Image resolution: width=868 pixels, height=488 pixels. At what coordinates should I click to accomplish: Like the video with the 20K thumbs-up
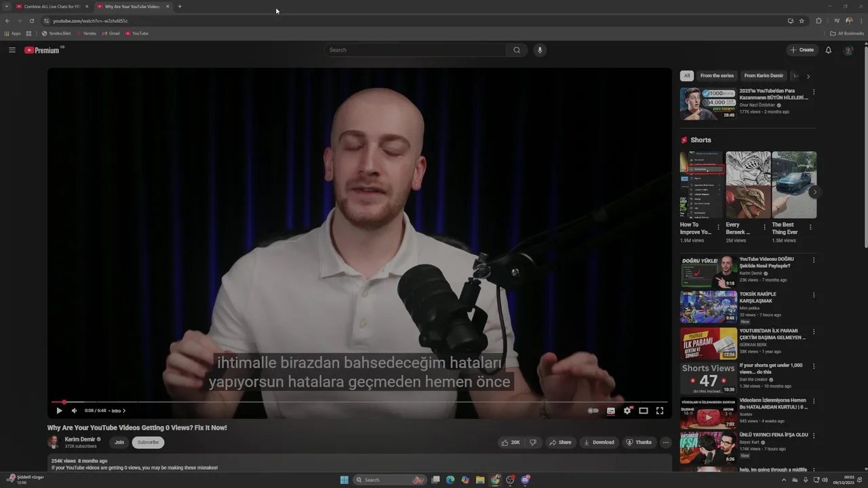pyautogui.click(x=510, y=443)
